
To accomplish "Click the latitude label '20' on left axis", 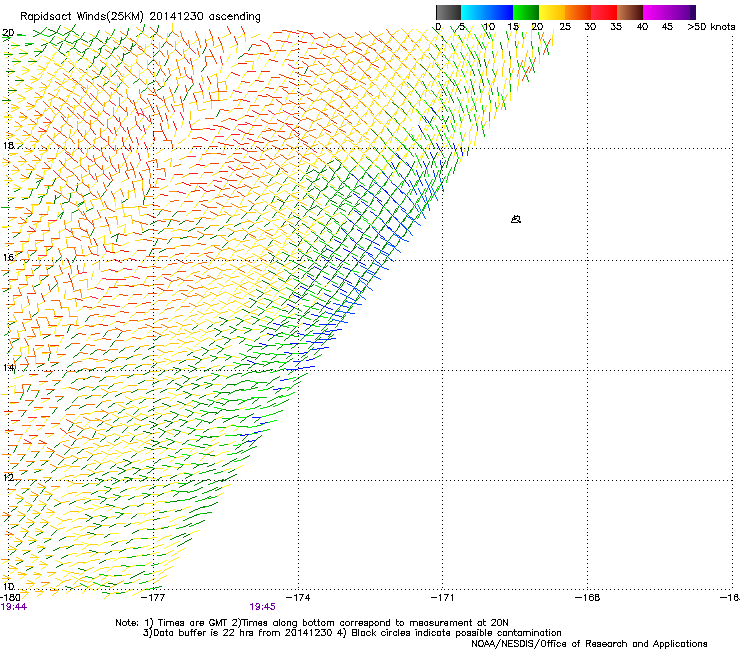I will [x=8, y=33].
